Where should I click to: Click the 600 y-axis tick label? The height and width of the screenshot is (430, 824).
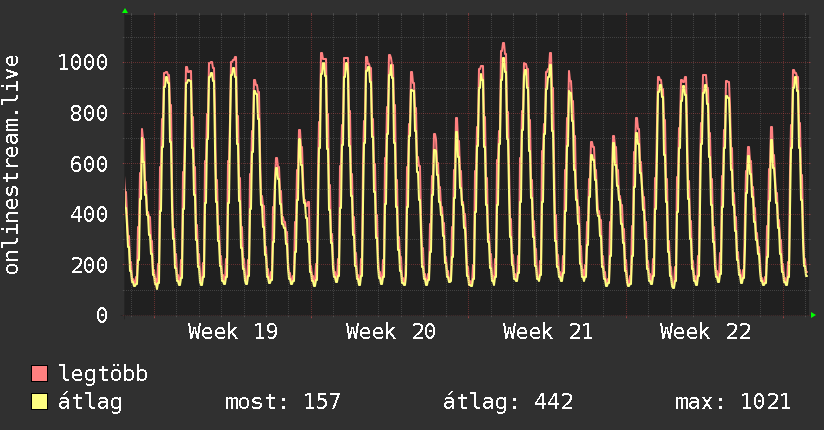[89, 164]
